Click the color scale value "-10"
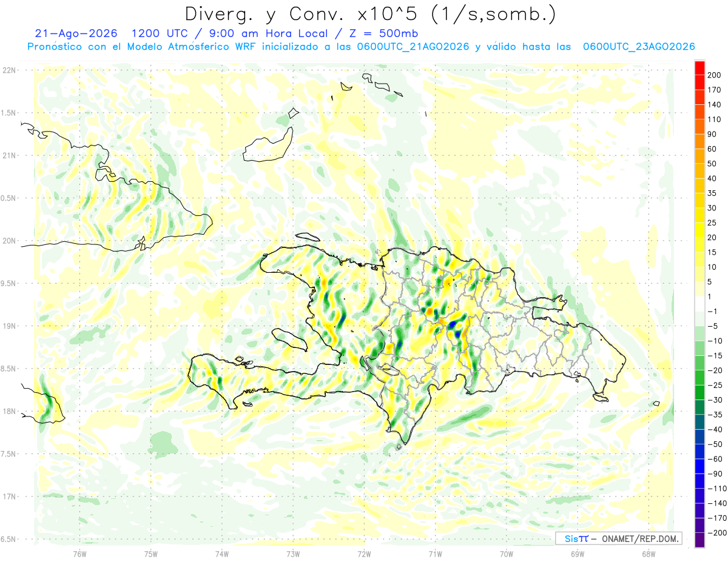The width and height of the screenshot is (728, 562). [x=715, y=341]
